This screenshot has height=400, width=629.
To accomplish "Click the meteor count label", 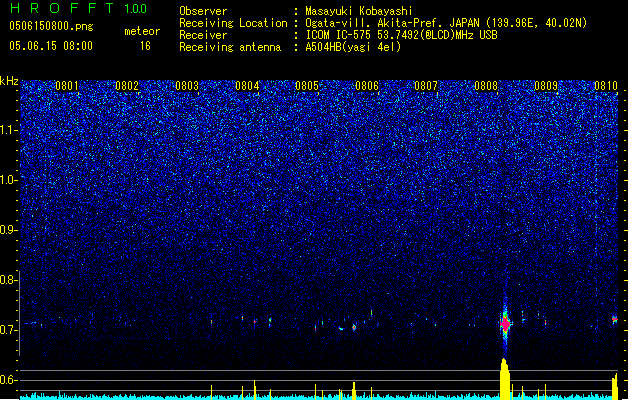I will [142, 31].
